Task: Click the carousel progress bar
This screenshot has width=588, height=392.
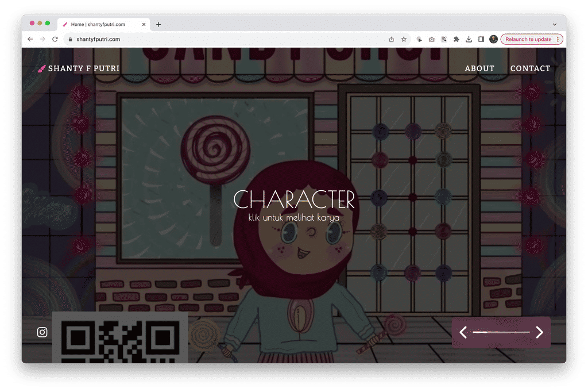Action: point(501,332)
